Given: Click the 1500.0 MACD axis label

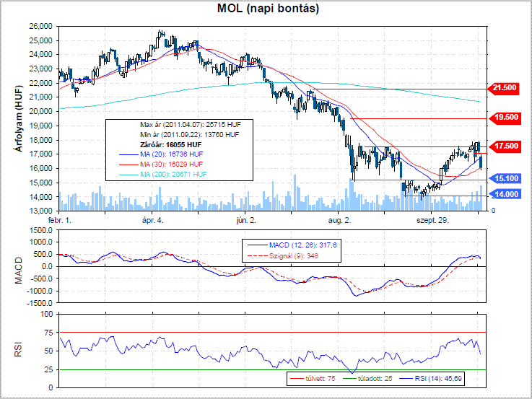Looking at the screenshot, I should click(x=42, y=230).
